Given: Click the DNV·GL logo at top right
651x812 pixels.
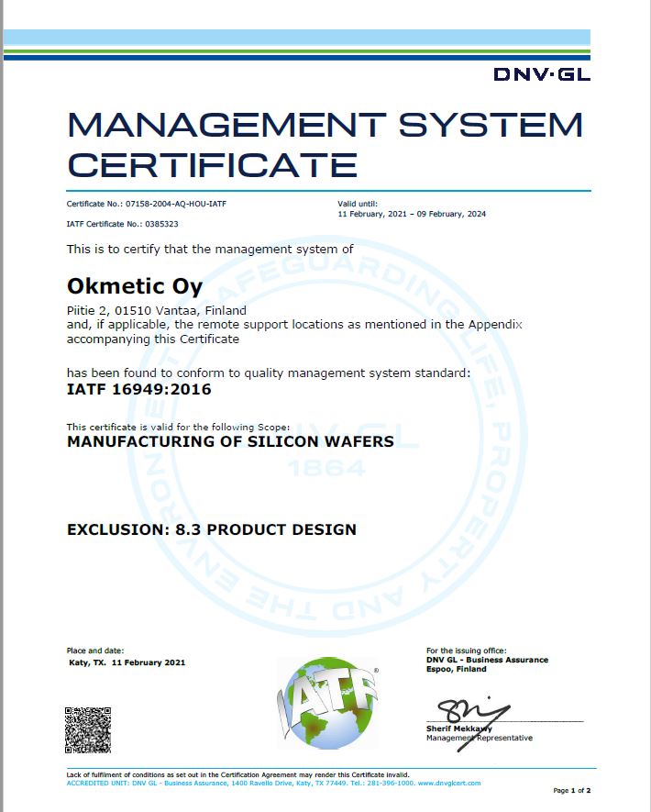Looking at the screenshot, I should (542, 74).
